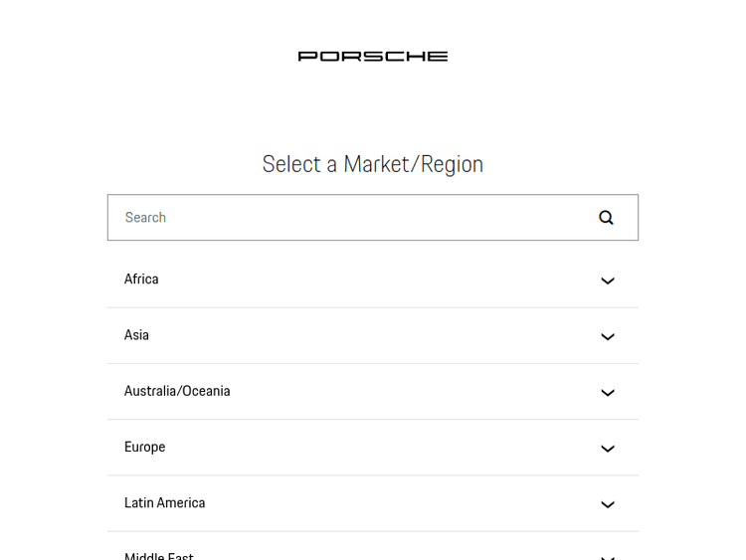Click the Select a Market/Region heading
Screen dimensions: 746x560
373,164
